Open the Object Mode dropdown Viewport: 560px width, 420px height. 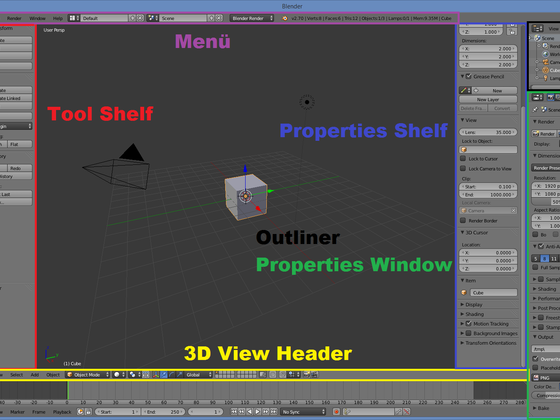point(88,375)
